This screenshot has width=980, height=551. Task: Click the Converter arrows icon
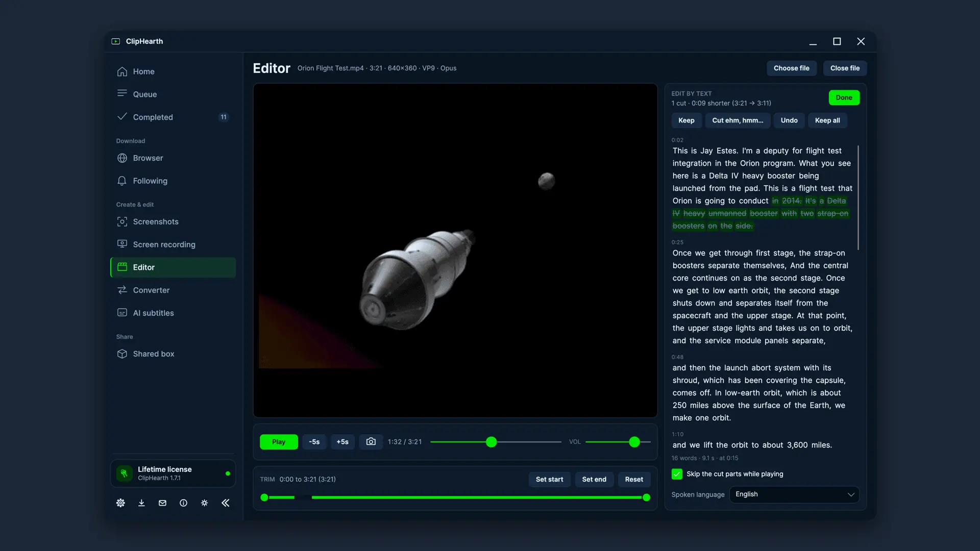click(122, 290)
